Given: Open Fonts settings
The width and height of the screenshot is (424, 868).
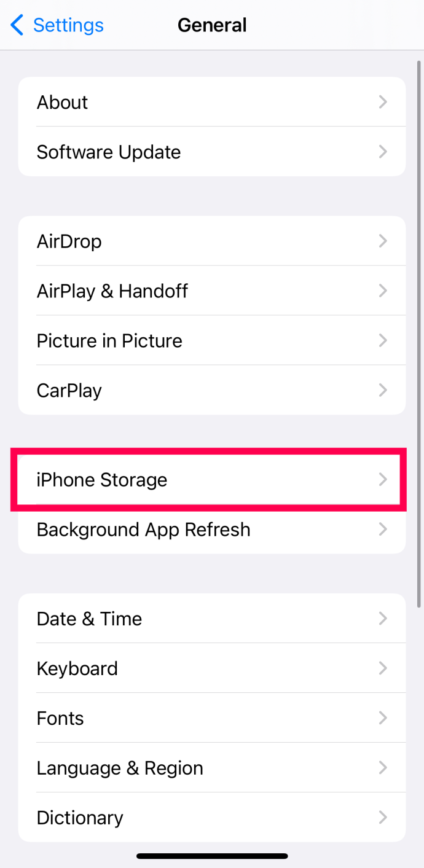Looking at the screenshot, I should 212,718.
